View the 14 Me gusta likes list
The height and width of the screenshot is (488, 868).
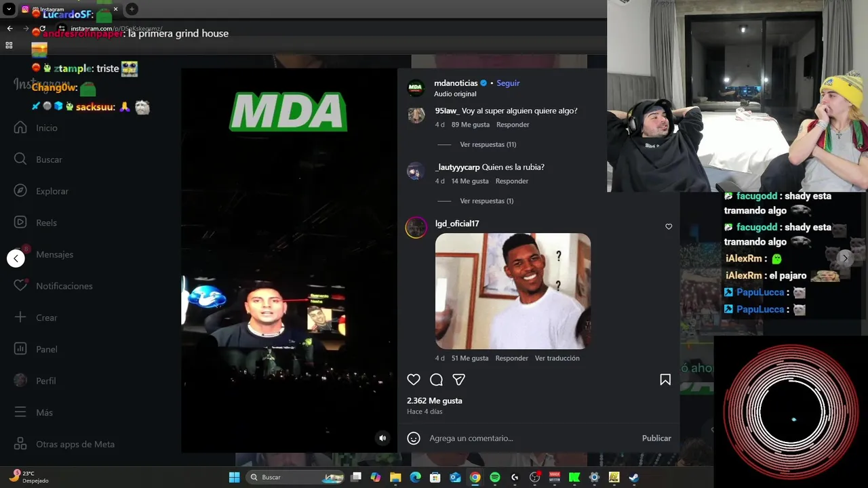point(470,181)
